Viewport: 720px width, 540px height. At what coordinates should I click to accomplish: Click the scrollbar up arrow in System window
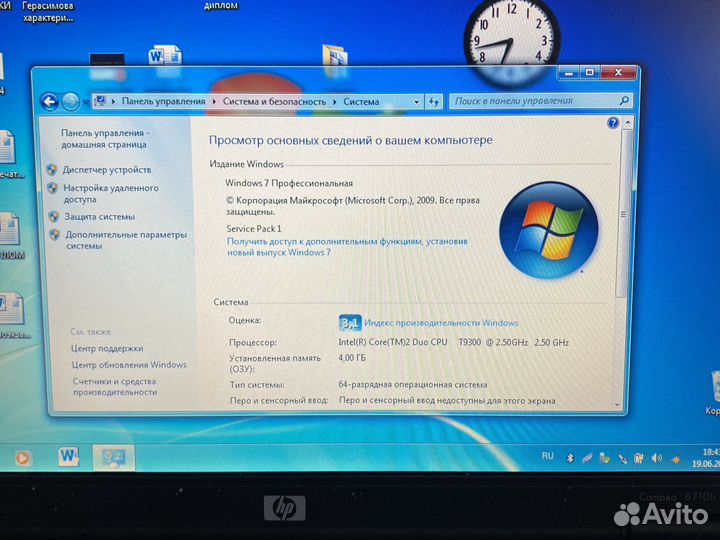(627, 123)
